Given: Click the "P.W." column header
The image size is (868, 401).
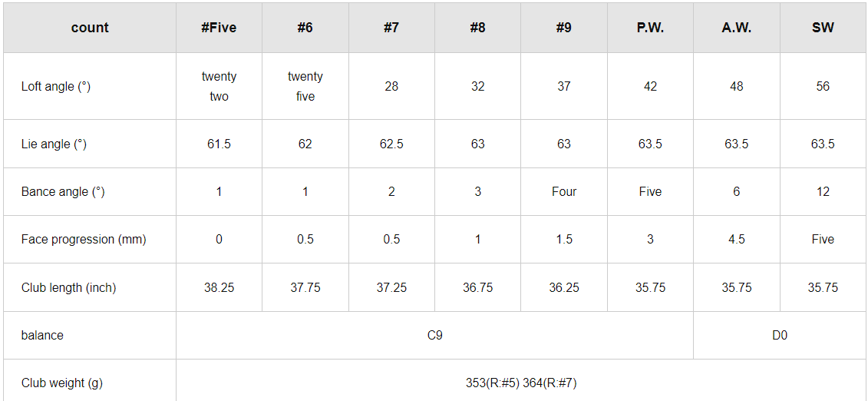Looking at the screenshot, I should click(x=650, y=28).
